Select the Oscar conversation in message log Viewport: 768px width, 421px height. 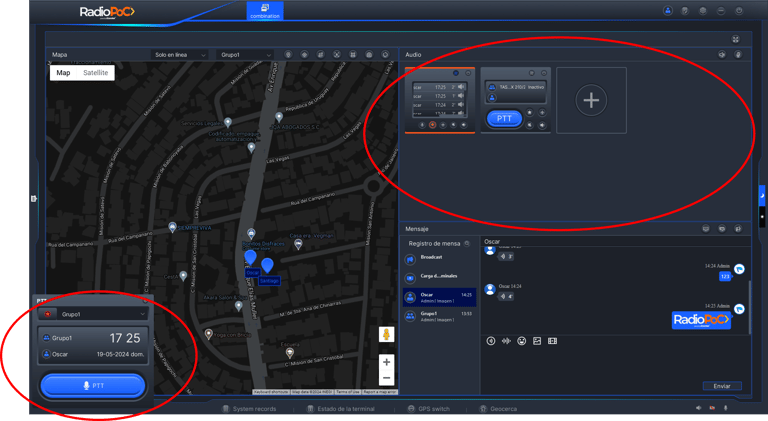(439, 297)
